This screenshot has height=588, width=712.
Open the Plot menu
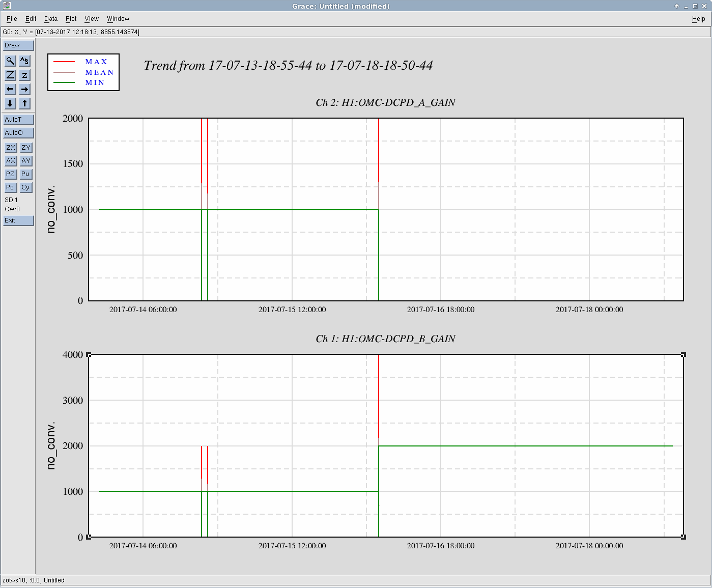click(x=71, y=19)
